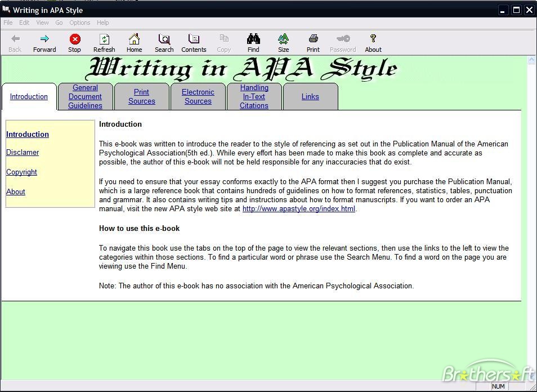This screenshot has width=537, height=392.
Task: Click the Back arrow toolbar icon
Action: pos(15,39)
